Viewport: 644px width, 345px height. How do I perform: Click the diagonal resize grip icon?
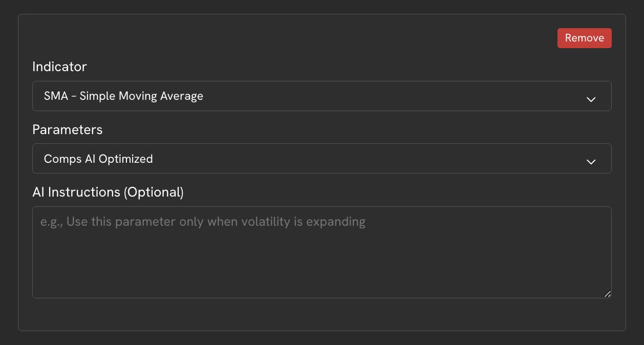tap(607, 294)
